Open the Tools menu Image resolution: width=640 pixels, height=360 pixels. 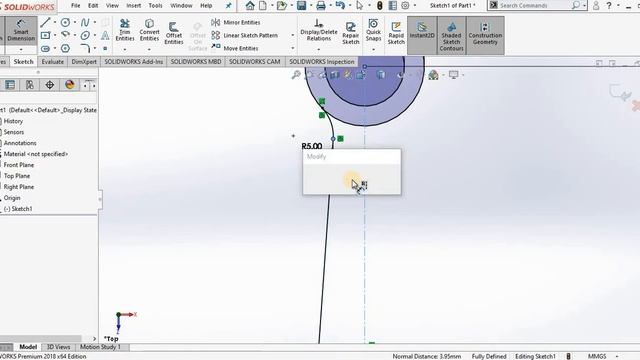point(155,6)
